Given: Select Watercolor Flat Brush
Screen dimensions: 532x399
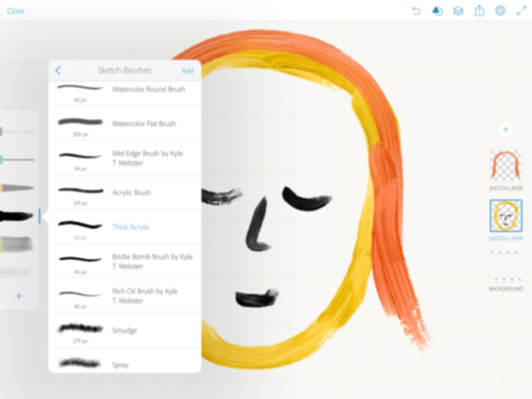Looking at the screenshot, I should 125,124.
